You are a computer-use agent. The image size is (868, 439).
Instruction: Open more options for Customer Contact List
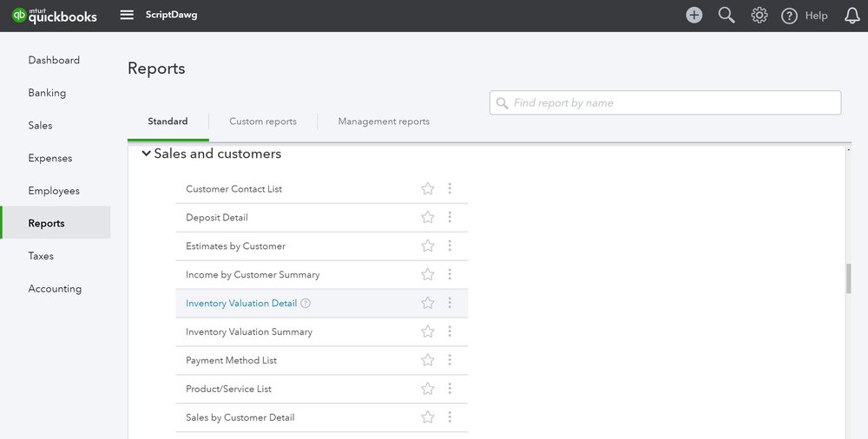point(450,189)
